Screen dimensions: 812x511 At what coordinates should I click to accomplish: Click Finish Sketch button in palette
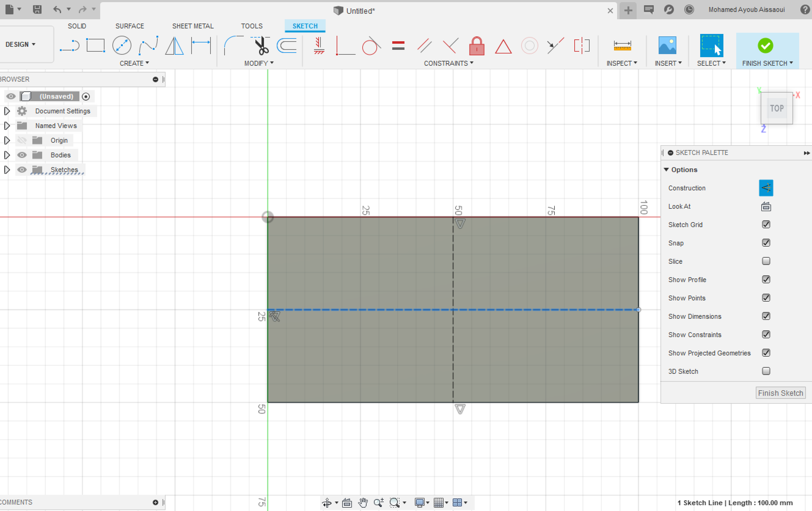[x=780, y=393]
